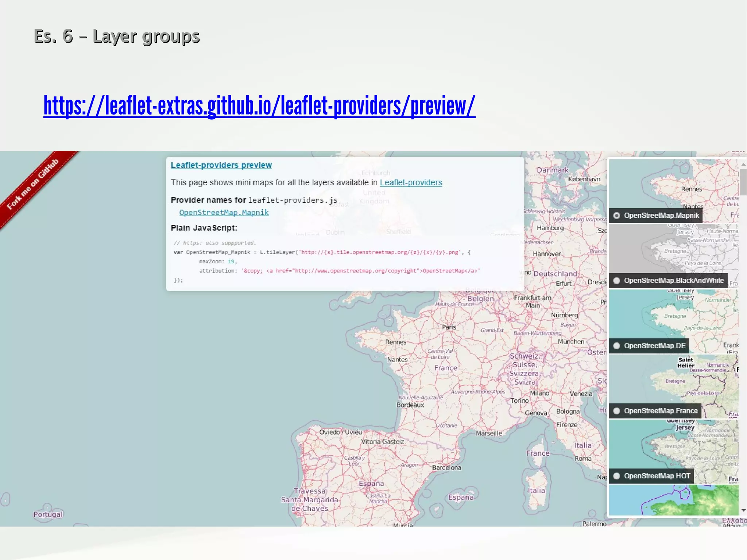This screenshot has height=560, width=747.
Task: Click the layer list scrollbar thumb
Action: click(743, 182)
